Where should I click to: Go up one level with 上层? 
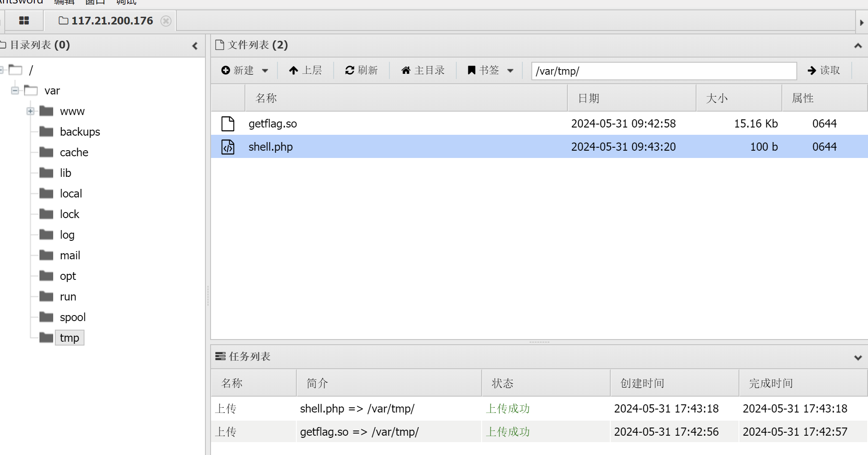click(305, 70)
